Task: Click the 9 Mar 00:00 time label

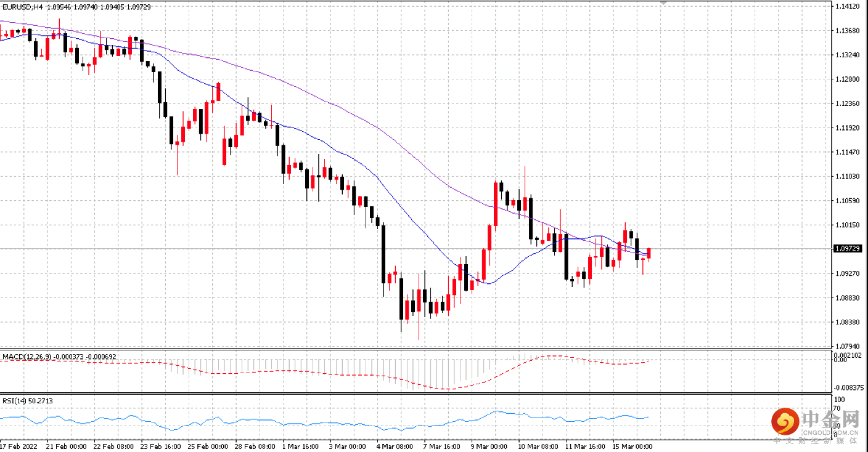Action: [489, 446]
